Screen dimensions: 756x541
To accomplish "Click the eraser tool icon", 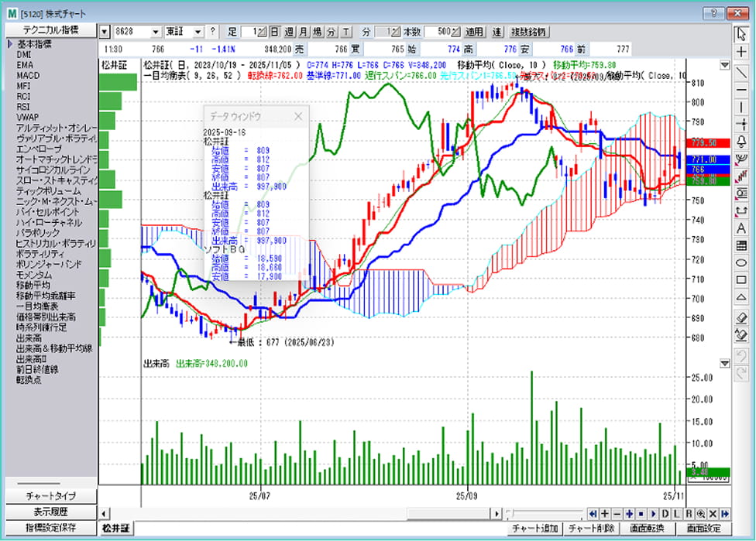I will [x=742, y=317].
